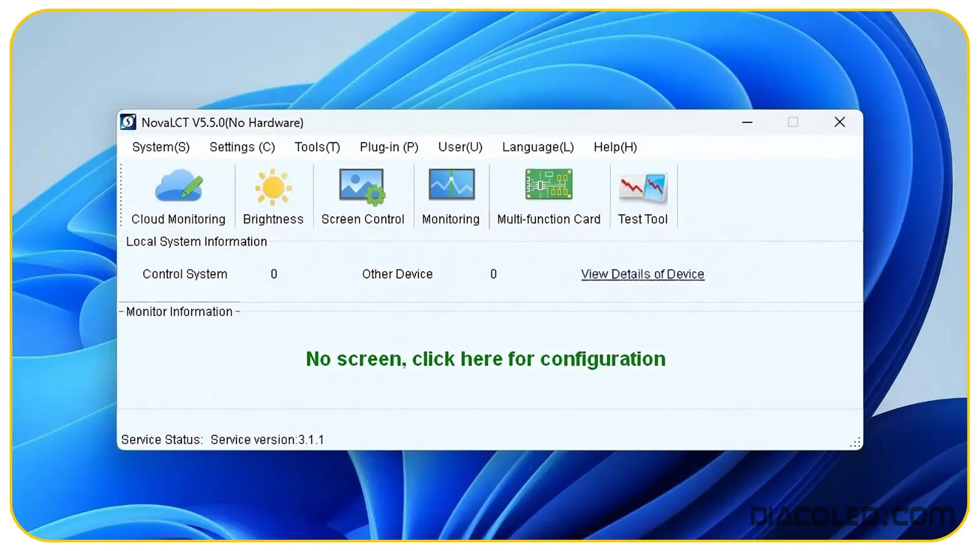980x551 pixels.
Task: Open the Monitoring tool
Action: click(x=451, y=197)
